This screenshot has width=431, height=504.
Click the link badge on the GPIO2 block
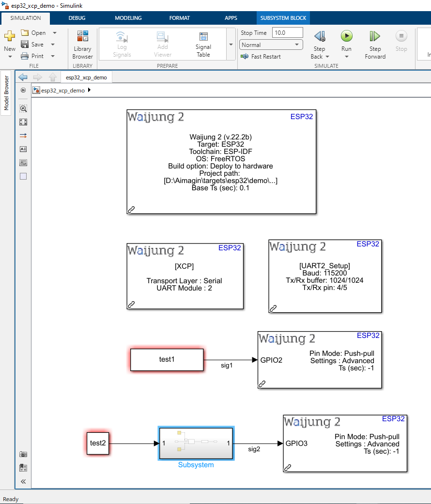click(x=262, y=383)
